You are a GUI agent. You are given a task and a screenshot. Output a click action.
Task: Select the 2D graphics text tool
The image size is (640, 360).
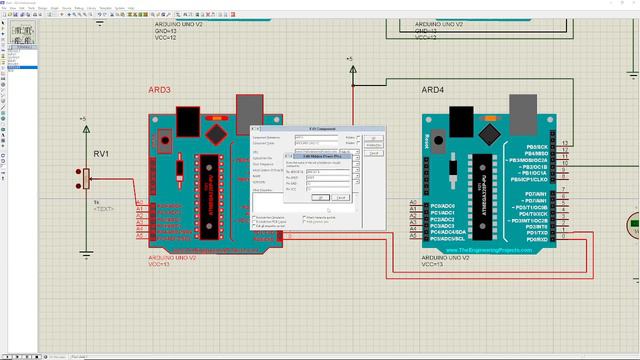point(3,135)
